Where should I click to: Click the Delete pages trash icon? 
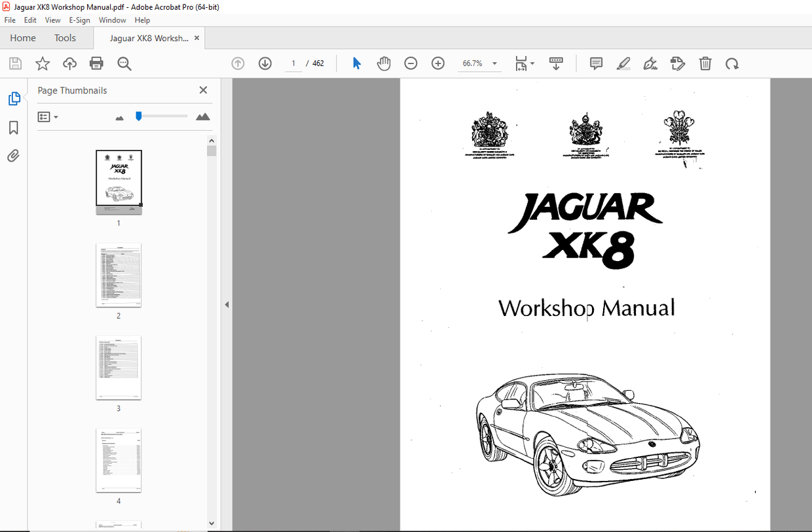(x=705, y=63)
